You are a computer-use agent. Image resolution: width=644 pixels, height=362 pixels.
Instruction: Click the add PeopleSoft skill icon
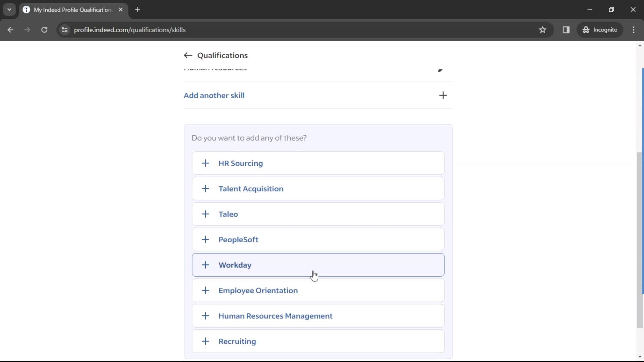205,239
